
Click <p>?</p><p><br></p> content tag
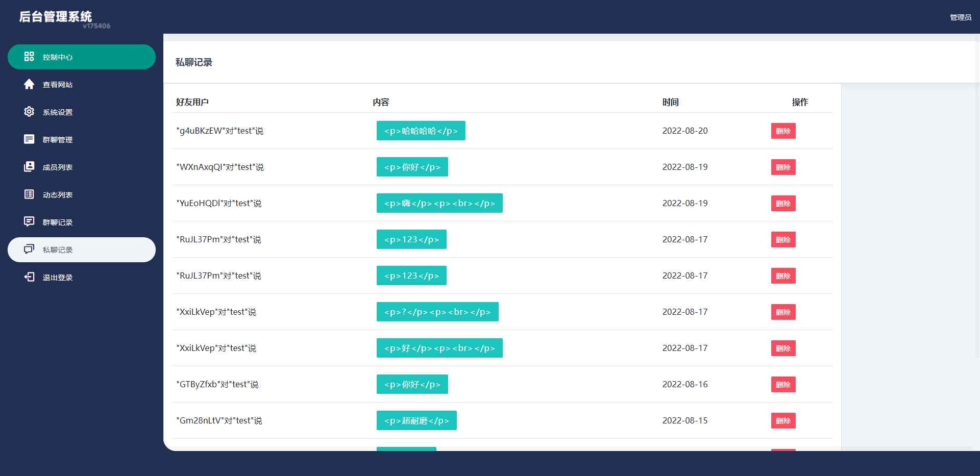click(437, 312)
